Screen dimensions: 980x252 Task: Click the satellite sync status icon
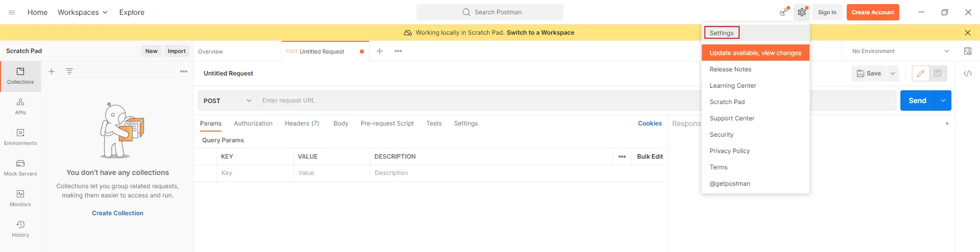click(x=783, y=12)
